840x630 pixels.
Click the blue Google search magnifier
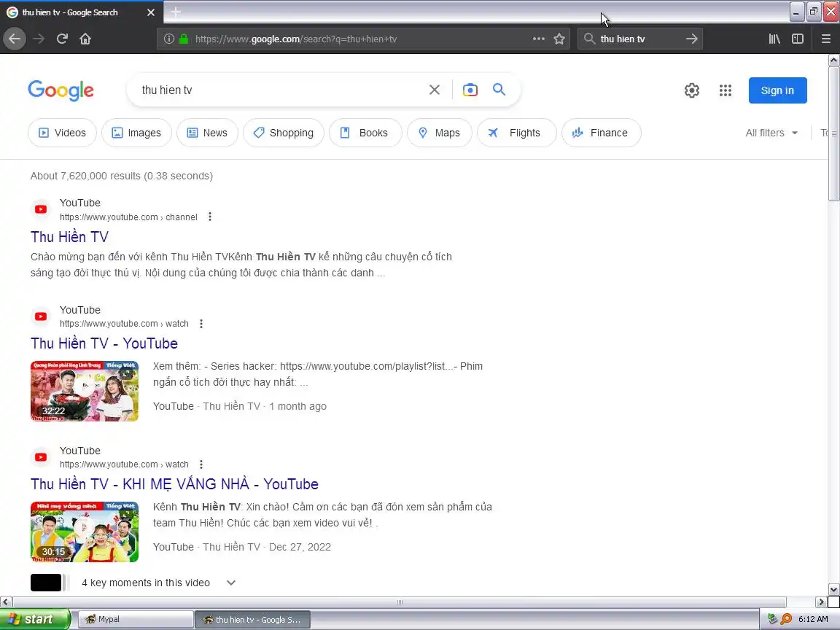(x=499, y=90)
